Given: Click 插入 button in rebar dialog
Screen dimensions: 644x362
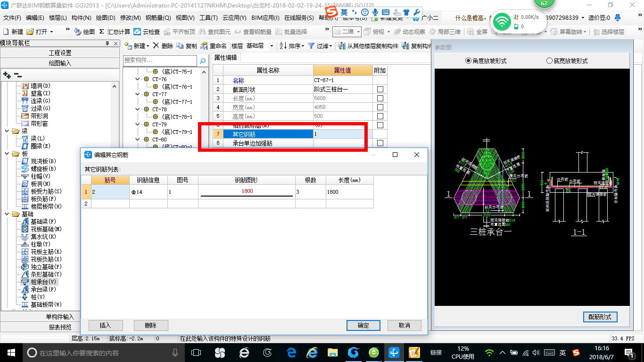Looking at the screenshot, I should tap(106, 325).
